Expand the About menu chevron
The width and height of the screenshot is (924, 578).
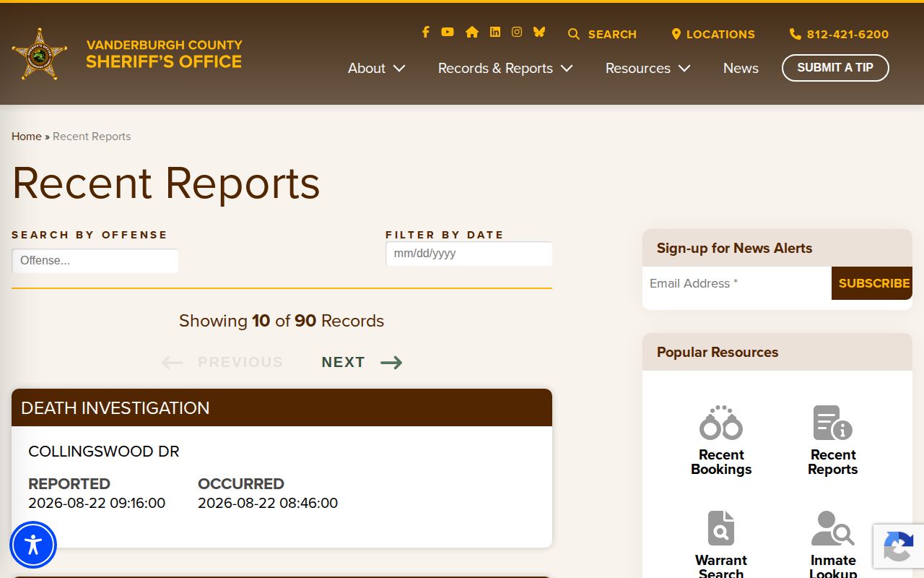coord(399,69)
